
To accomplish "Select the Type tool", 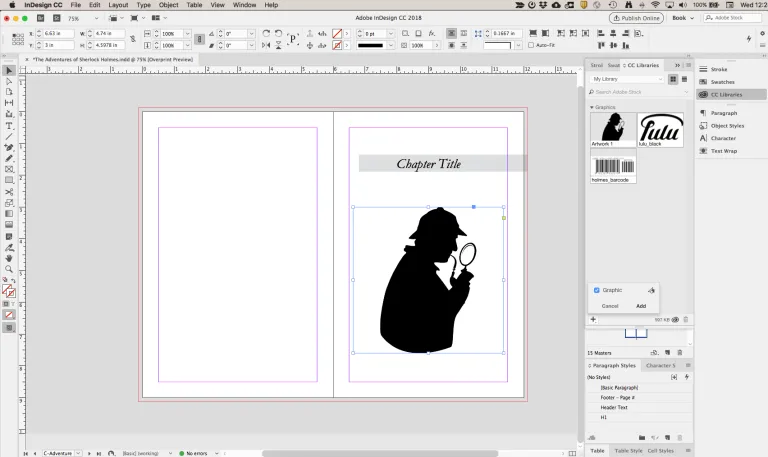I will click(9, 126).
